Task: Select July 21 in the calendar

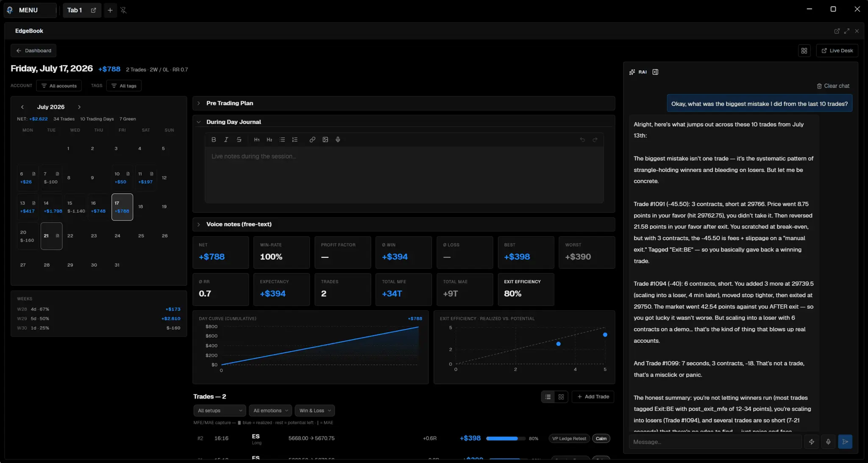Action: tap(52, 236)
